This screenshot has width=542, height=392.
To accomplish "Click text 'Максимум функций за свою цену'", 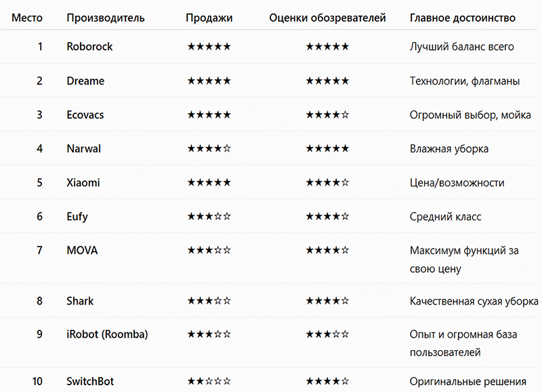I will [464, 259].
